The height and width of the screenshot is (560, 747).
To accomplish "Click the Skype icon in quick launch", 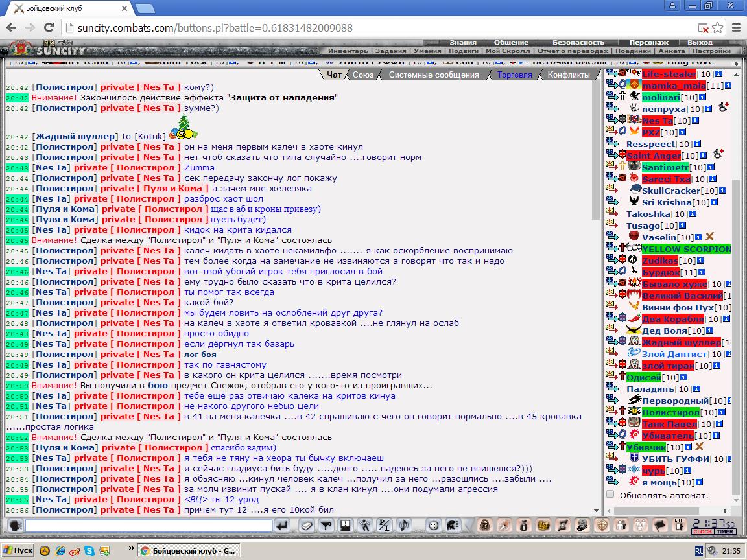I will [89, 550].
